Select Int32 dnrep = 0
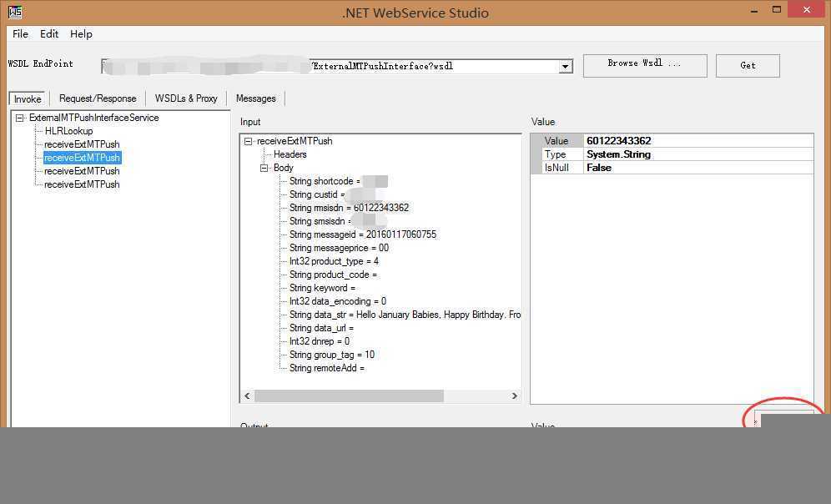The image size is (831, 504). click(319, 341)
